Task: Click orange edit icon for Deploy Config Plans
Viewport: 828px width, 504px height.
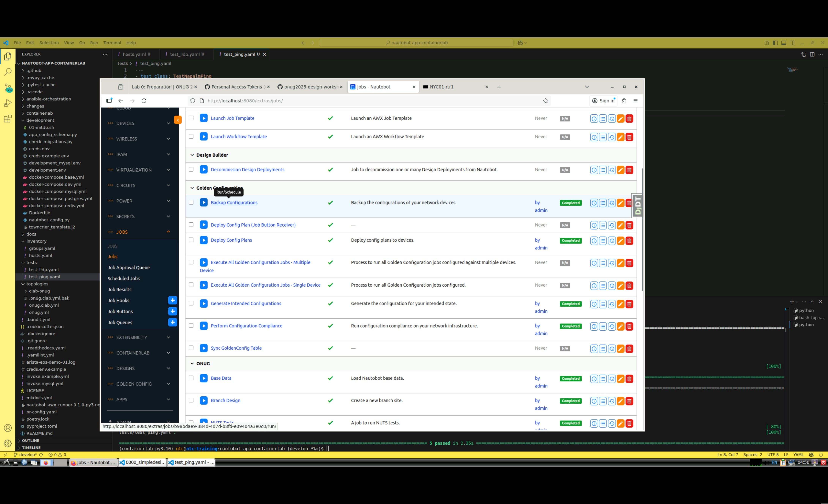Action: coord(621,241)
